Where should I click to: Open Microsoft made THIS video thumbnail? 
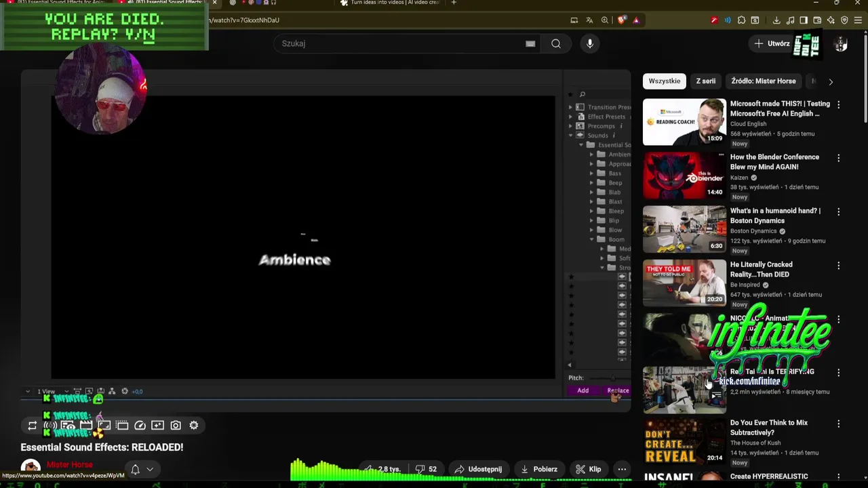point(684,122)
